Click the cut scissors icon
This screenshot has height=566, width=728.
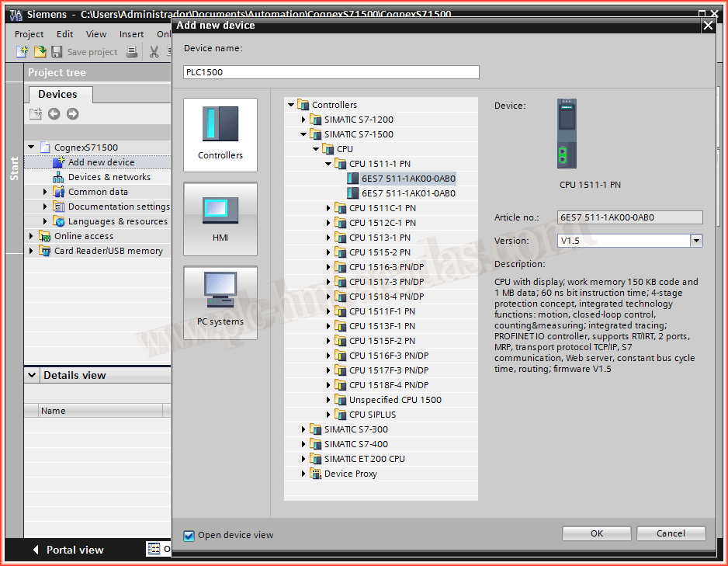[x=154, y=52]
